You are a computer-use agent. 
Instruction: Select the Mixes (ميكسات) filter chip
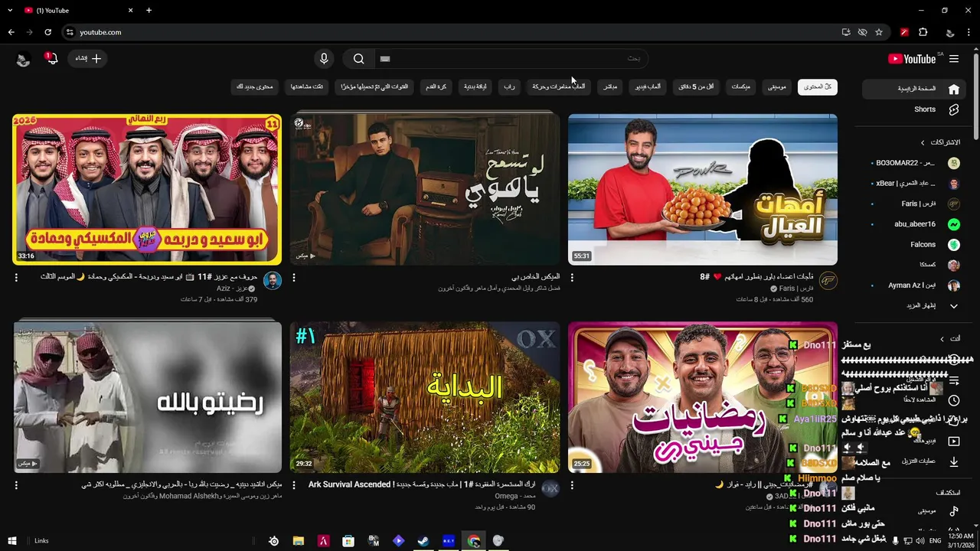(741, 86)
